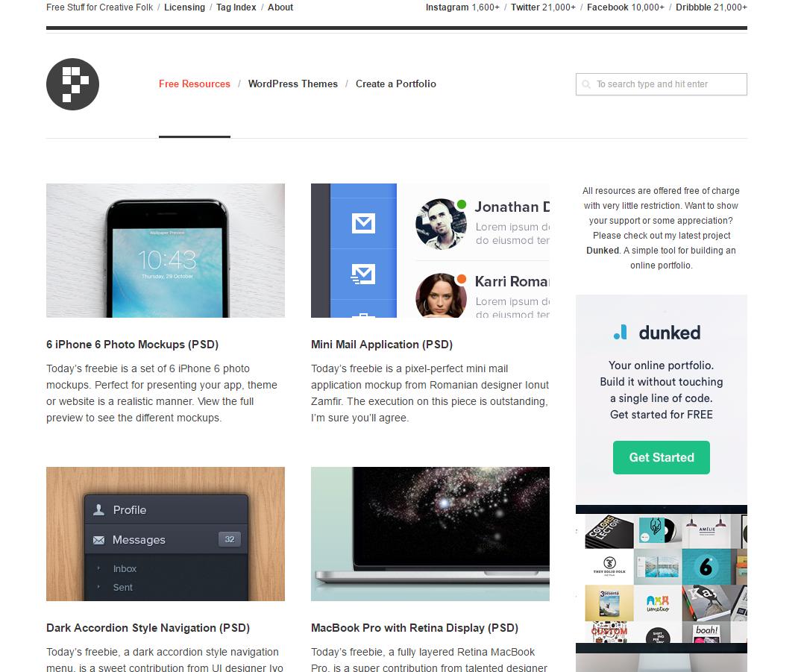Visit the About page

(280, 7)
